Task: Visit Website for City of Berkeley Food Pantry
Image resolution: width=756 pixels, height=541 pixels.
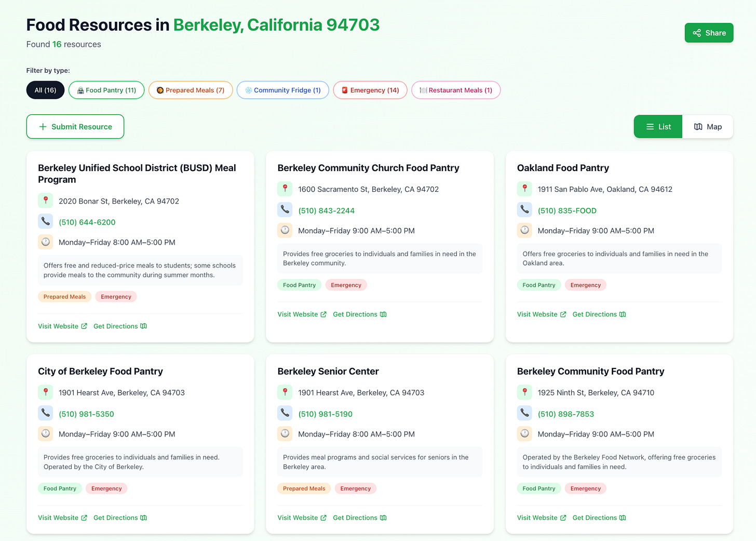Action: click(x=62, y=518)
